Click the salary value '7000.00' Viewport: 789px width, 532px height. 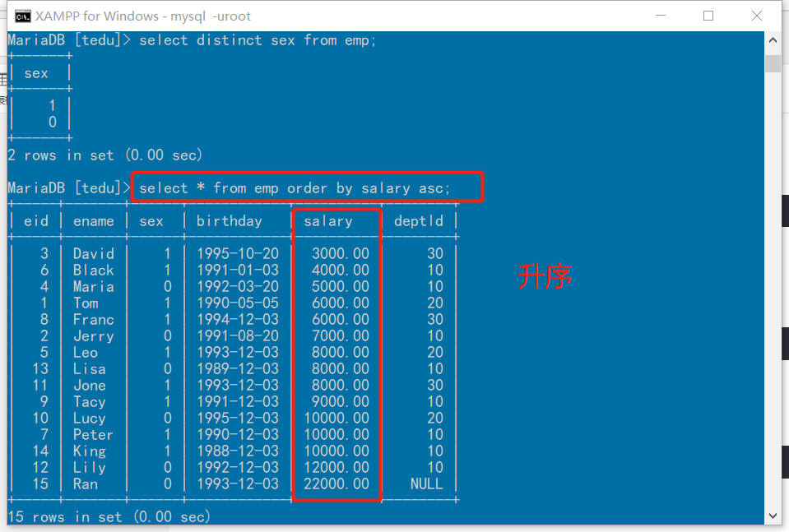click(341, 336)
